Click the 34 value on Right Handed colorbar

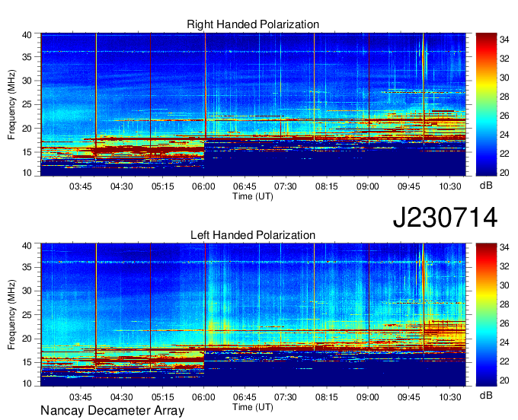click(x=504, y=40)
